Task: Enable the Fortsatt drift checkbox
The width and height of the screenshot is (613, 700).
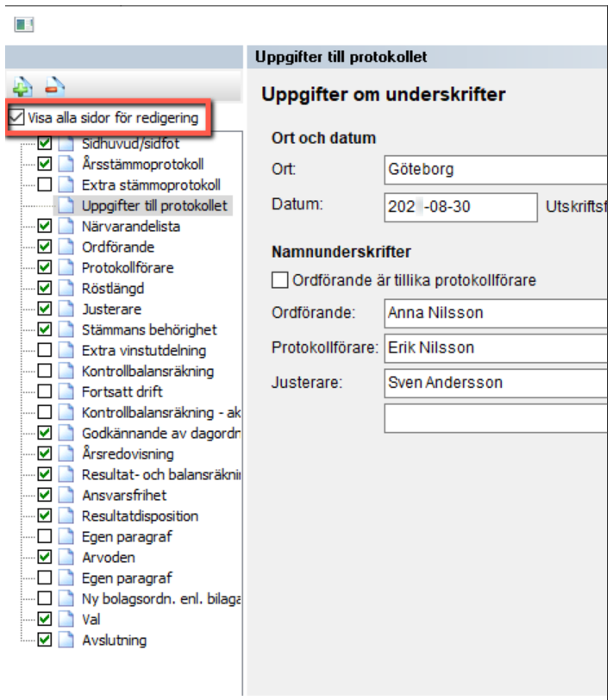Action: tap(45, 391)
